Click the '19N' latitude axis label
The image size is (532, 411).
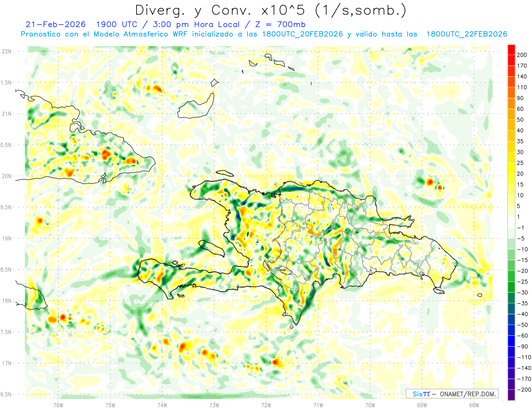click(6, 238)
